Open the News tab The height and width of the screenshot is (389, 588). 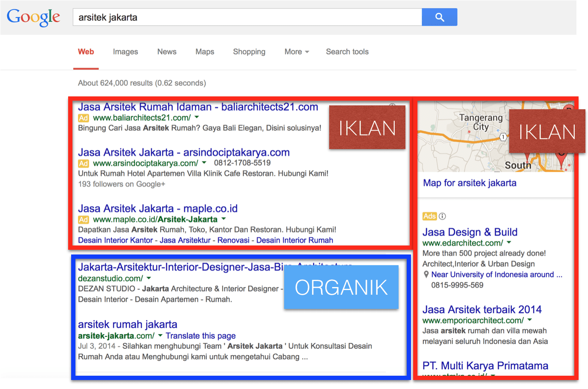coord(167,52)
